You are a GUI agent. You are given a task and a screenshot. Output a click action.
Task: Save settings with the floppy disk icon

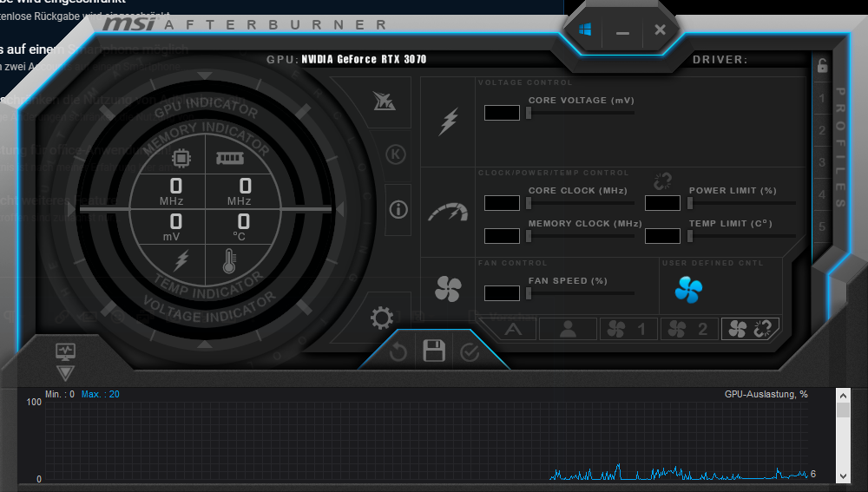(434, 351)
